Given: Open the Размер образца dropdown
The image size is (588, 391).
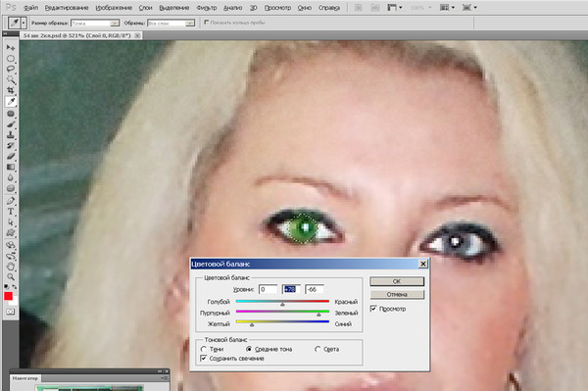Looking at the screenshot, I should tap(95, 24).
